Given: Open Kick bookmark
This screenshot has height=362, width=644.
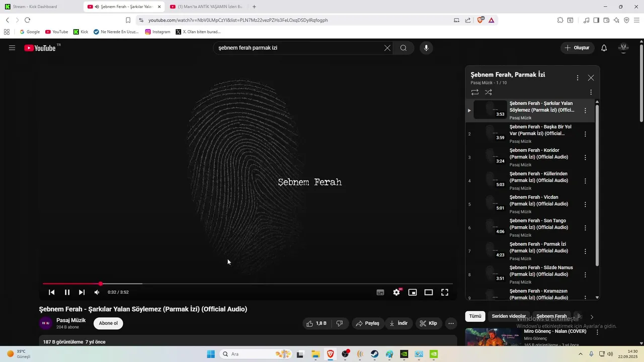Looking at the screenshot, I should coord(80,32).
